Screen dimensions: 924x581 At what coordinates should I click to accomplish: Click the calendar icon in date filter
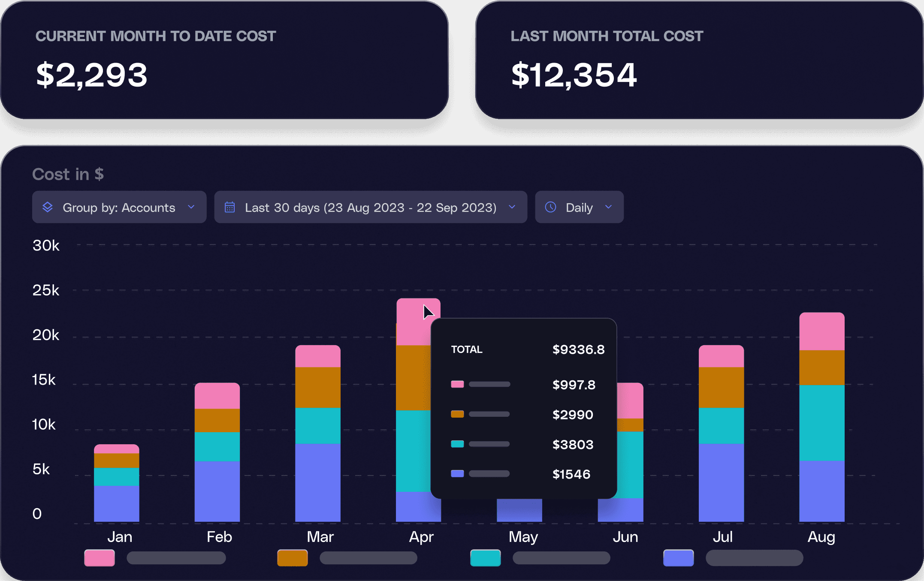(x=230, y=207)
